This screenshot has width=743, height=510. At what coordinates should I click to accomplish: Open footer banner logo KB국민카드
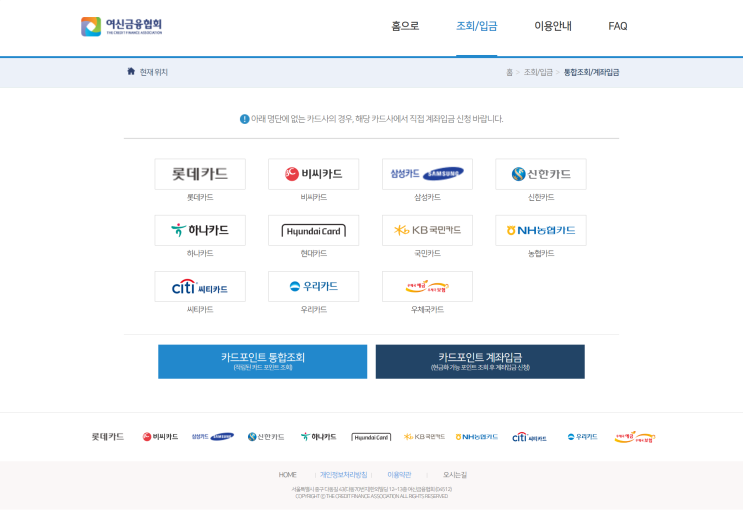pyautogui.click(x=424, y=437)
